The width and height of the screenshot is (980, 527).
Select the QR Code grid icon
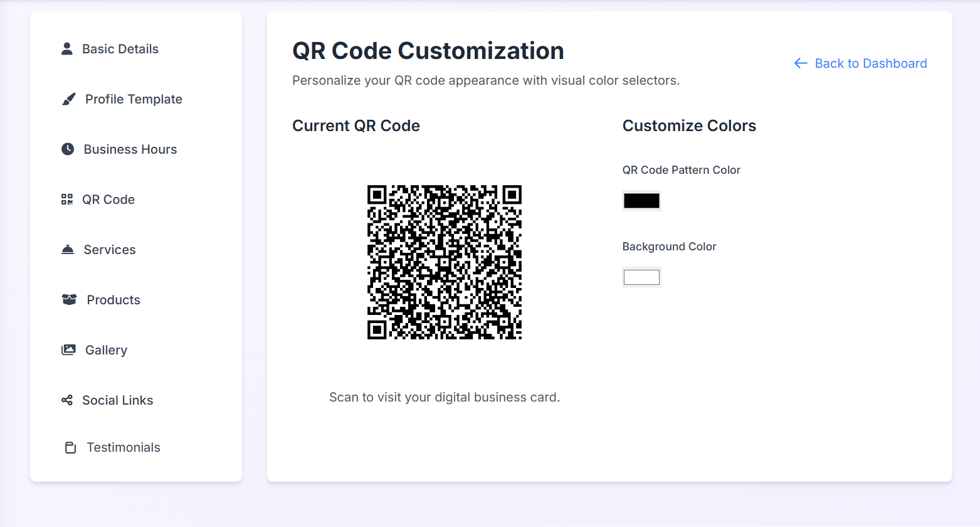67,199
